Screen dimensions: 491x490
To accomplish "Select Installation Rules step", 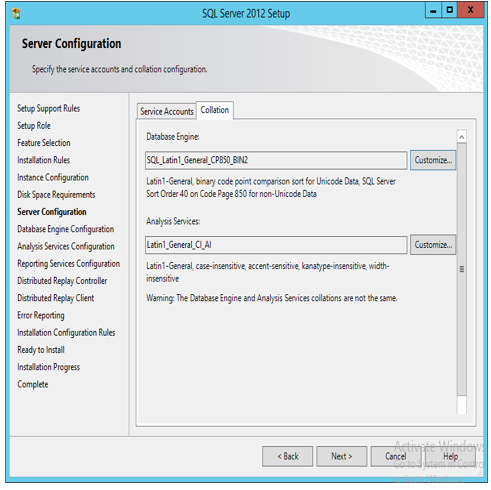I will coord(43,160).
